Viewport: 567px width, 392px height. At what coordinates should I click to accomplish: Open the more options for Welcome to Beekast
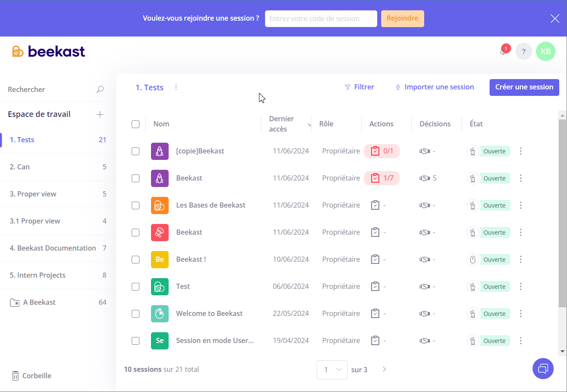[x=521, y=314]
